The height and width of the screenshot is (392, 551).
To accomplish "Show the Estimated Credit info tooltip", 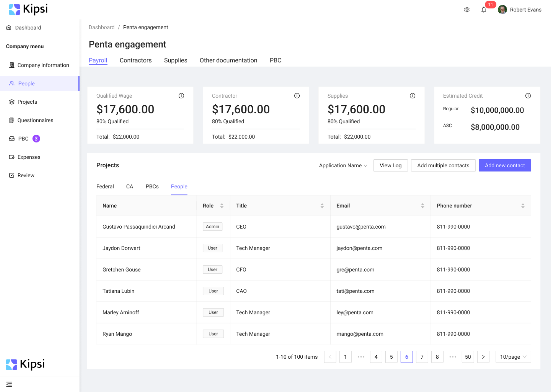I will pyautogui.click(x=528, y=96).
